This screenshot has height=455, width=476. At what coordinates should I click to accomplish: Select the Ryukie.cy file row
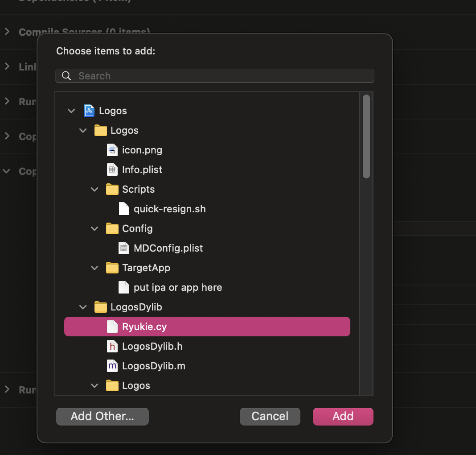[207, 327]
